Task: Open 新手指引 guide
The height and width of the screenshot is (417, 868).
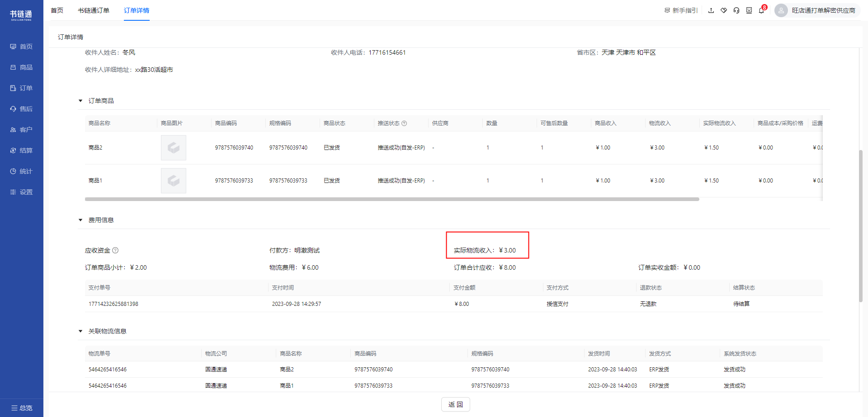Action: [681, 10]
